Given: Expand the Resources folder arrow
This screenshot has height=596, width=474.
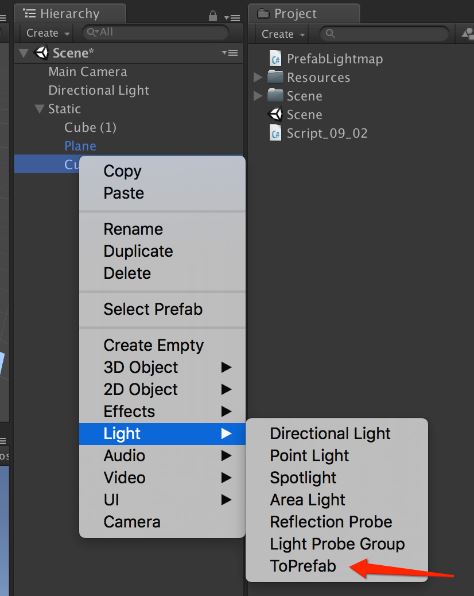Looking at the screenshot, I should point(258,77).
